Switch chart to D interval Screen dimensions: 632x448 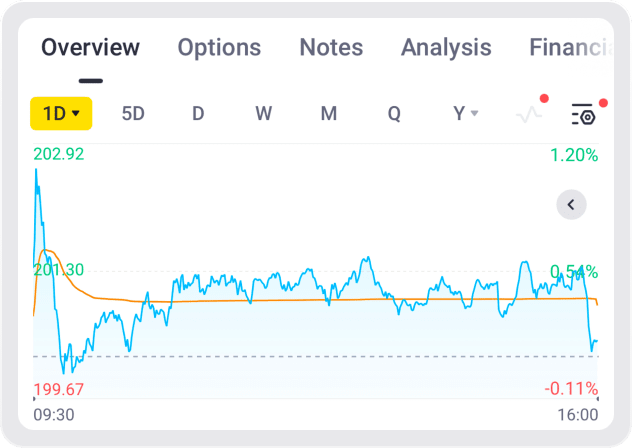(198, 114)
